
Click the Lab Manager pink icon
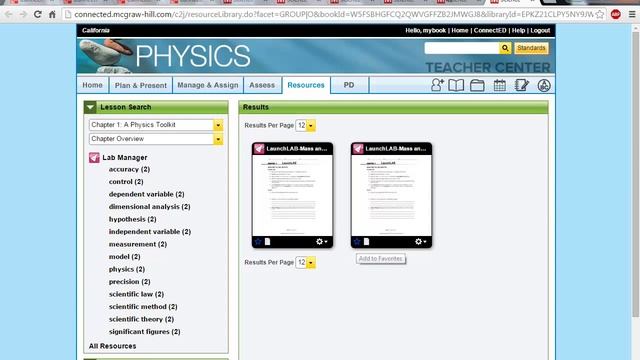(x=94, y=158)
